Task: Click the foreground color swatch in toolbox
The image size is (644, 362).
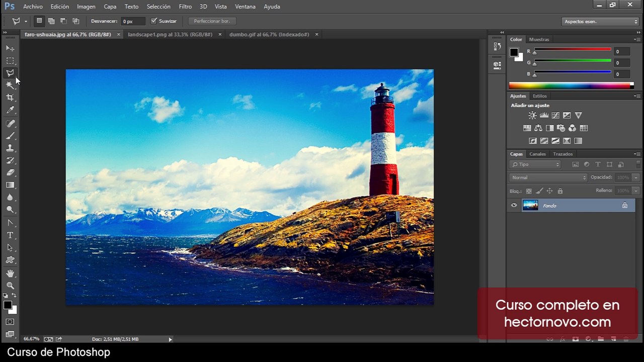Action: pyautogui.click(x=8, y=305)
